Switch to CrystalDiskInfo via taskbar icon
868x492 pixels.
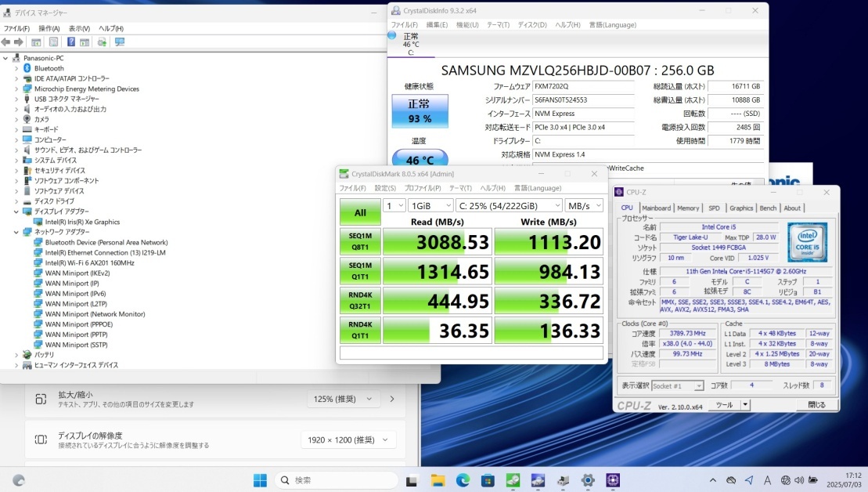[x=538, y=480]
